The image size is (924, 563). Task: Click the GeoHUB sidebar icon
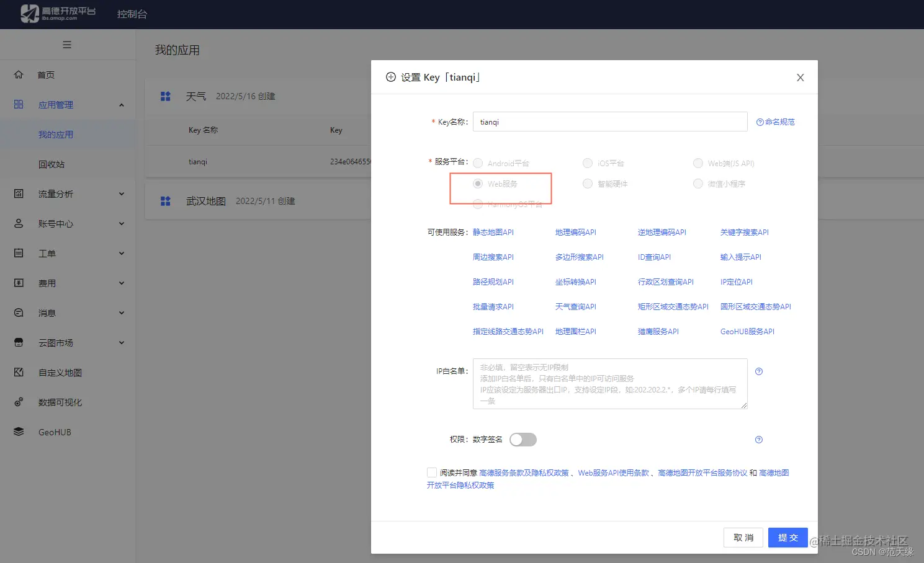coord(18,432)
